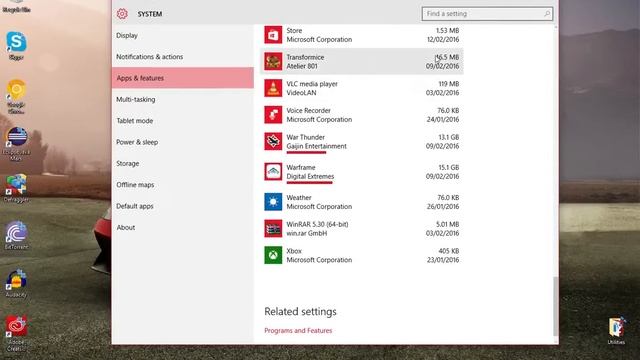Click the search magnifier in Find a setting

pyautogui.click(x=547, y=14)
